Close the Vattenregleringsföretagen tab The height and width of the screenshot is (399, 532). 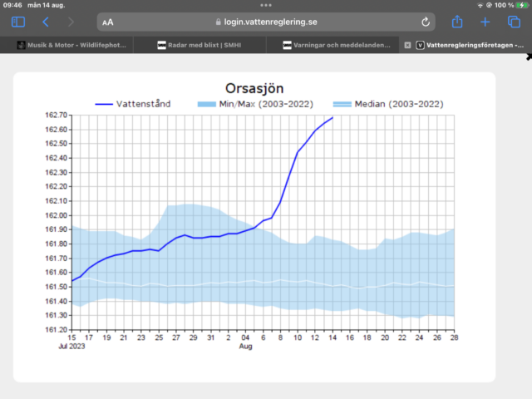pyautogui.click(x=407, y=45)
